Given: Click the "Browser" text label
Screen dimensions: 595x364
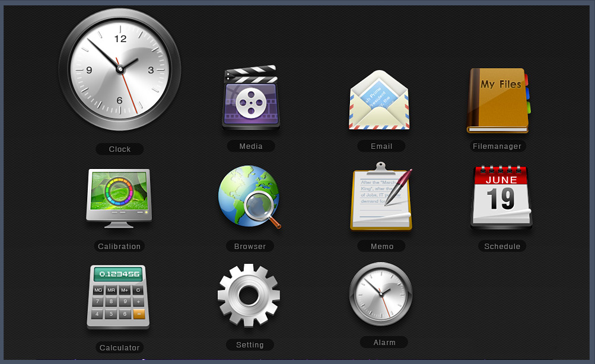Looking at the screenshot, I should pyautogui.click(x=250, y=246).
